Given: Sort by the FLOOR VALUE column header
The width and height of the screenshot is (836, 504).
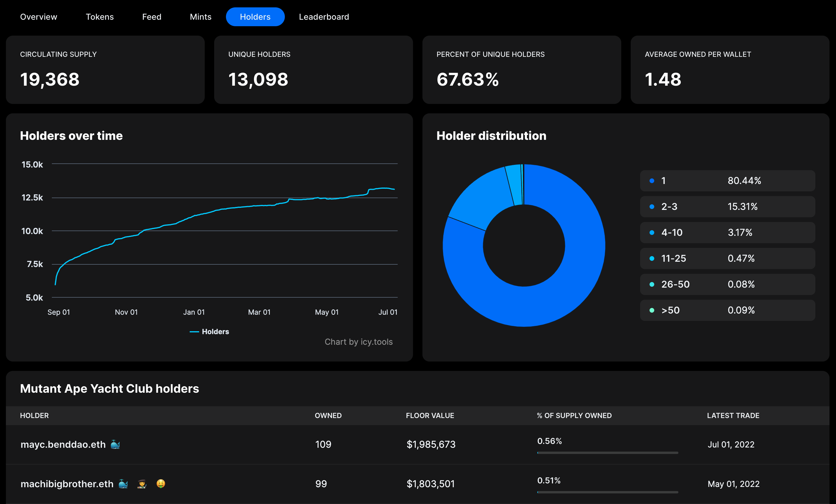Looking at the screenshot, I should point(430,415).
